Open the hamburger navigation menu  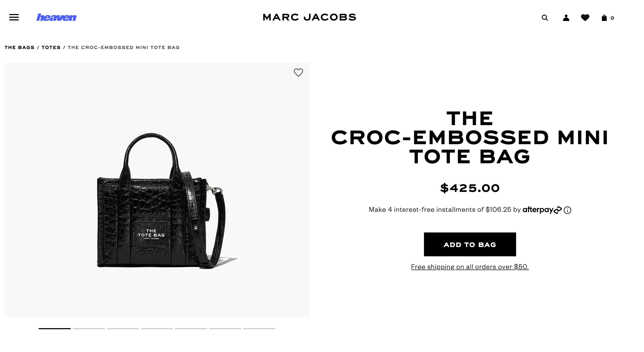tap(14, 17)
